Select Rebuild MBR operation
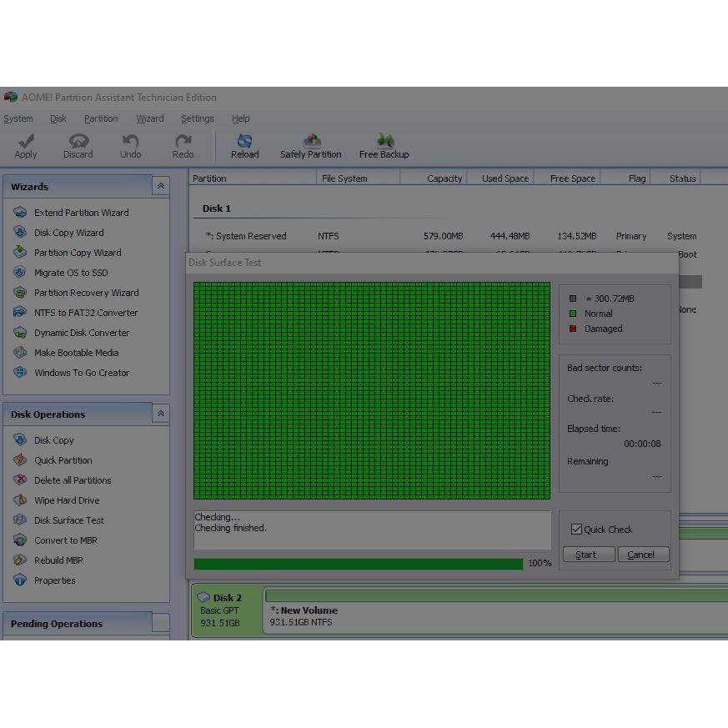The height and width of the screenshot is (728, 728). (x=48, y=560)
